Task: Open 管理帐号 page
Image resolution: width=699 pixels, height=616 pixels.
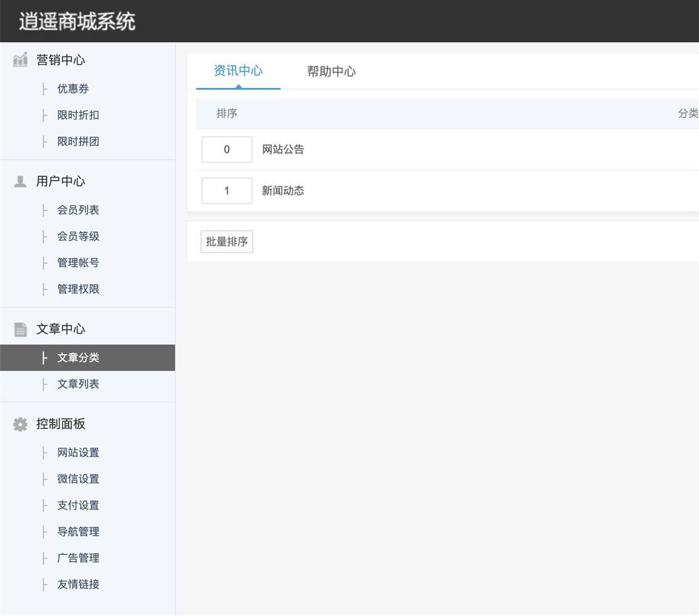Action: (x=78, y=262)
